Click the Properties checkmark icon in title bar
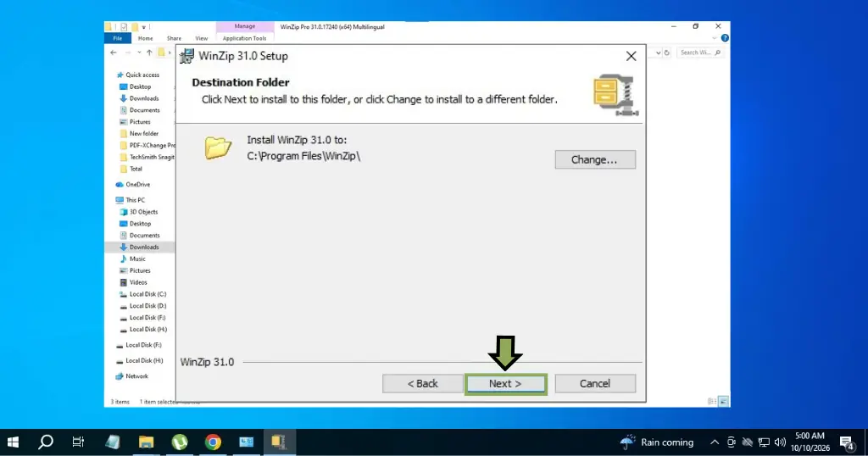 point(124,26)
